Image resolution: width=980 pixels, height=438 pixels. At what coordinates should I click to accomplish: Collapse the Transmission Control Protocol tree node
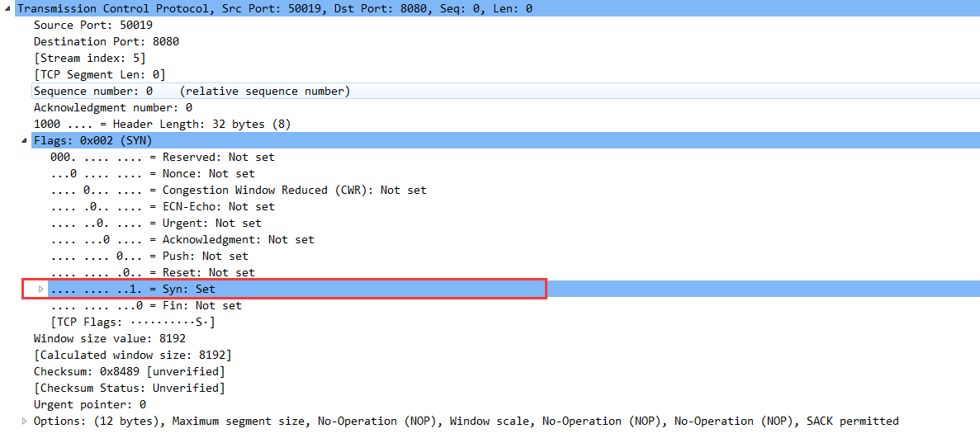7,9
